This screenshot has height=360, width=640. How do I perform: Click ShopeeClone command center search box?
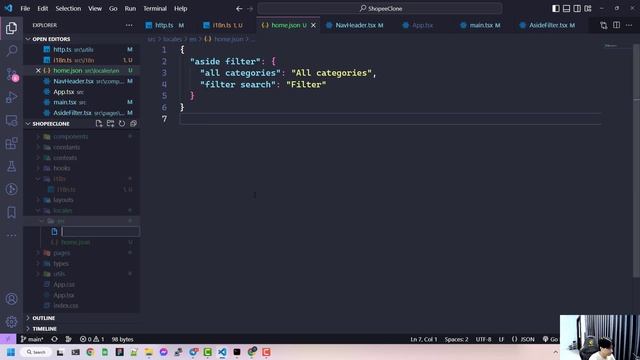tap(380, 9)
